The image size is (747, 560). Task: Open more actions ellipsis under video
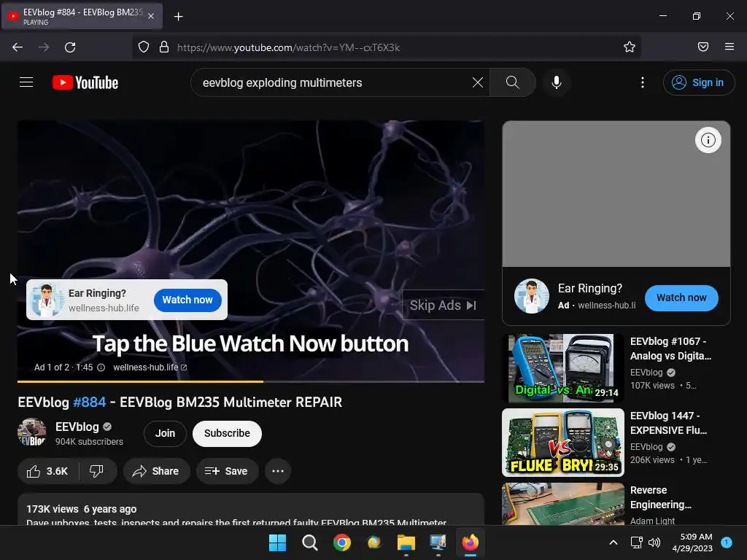(x=278, y=472)
